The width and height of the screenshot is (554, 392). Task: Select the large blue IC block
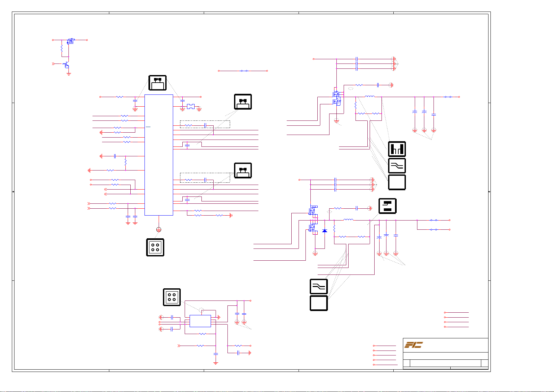[x=159, y=155]
